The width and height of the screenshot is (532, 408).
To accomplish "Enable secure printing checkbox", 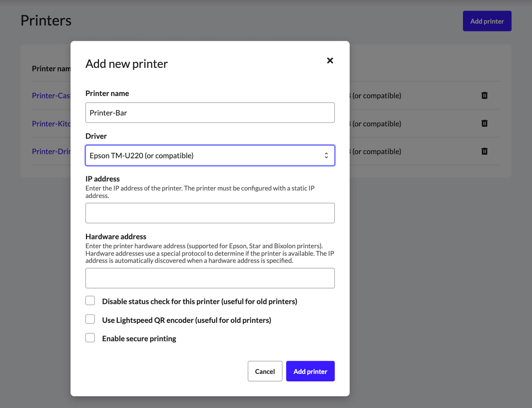I will (x=90, y=337).
